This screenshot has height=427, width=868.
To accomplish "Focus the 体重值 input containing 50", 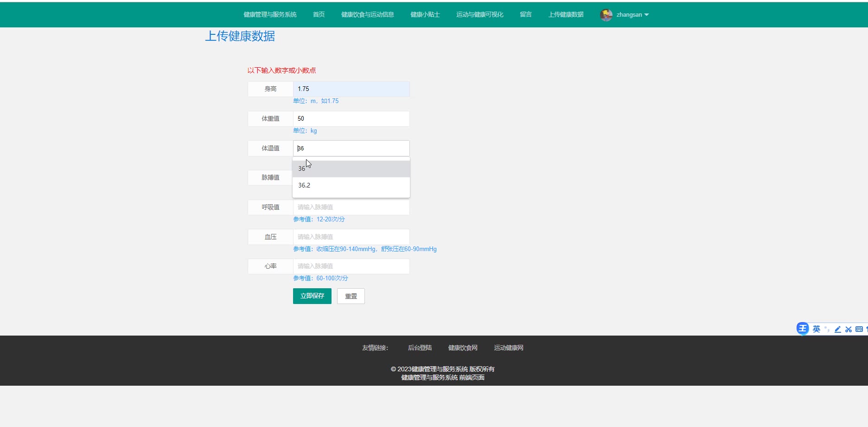I will point(351,119).
